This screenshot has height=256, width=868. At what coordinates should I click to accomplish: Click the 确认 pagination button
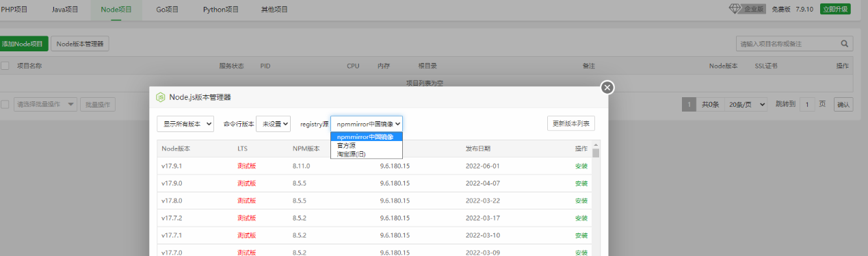tap(843, 104)
